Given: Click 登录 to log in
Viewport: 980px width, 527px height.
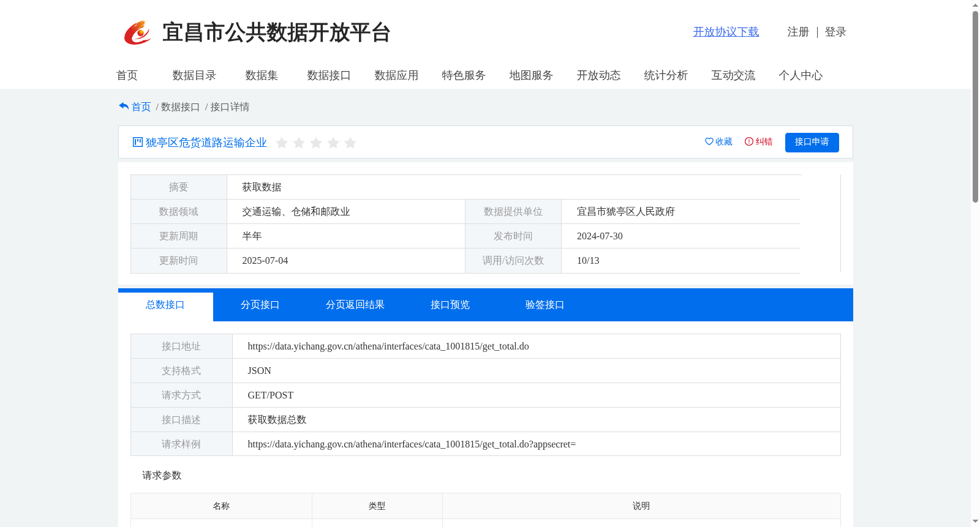Looking at the screenshot, I should coord(835,32).
